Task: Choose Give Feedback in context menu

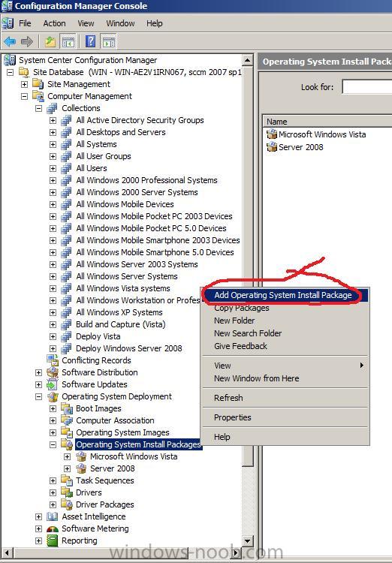Action: [x=285, y=346]
